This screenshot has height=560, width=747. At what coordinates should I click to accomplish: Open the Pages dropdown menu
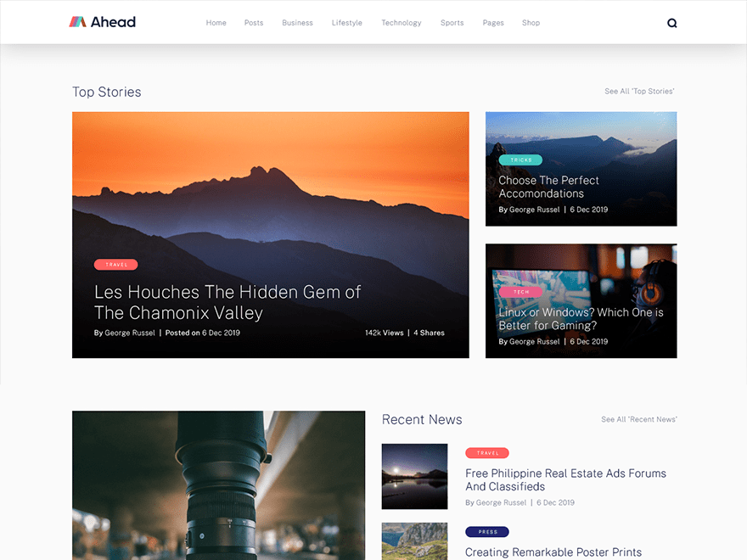tap(493, 23)
